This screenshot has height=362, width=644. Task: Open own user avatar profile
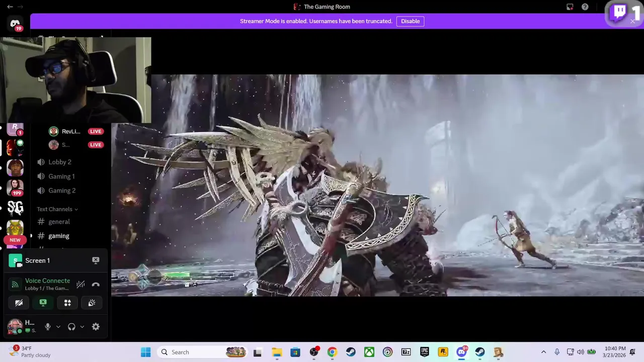15,326
